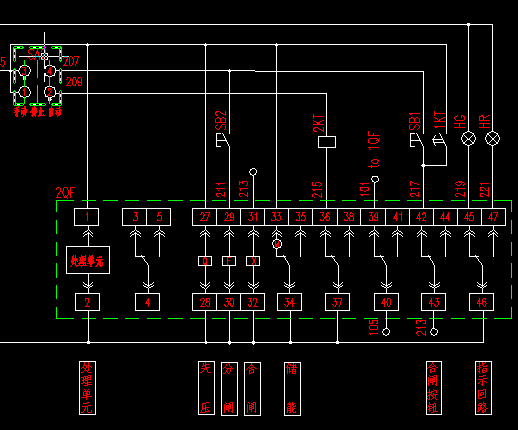Select the SB2 pushbutton switch symbol
The width and height of the screenshot is (518, 430).
click(223, 140)
